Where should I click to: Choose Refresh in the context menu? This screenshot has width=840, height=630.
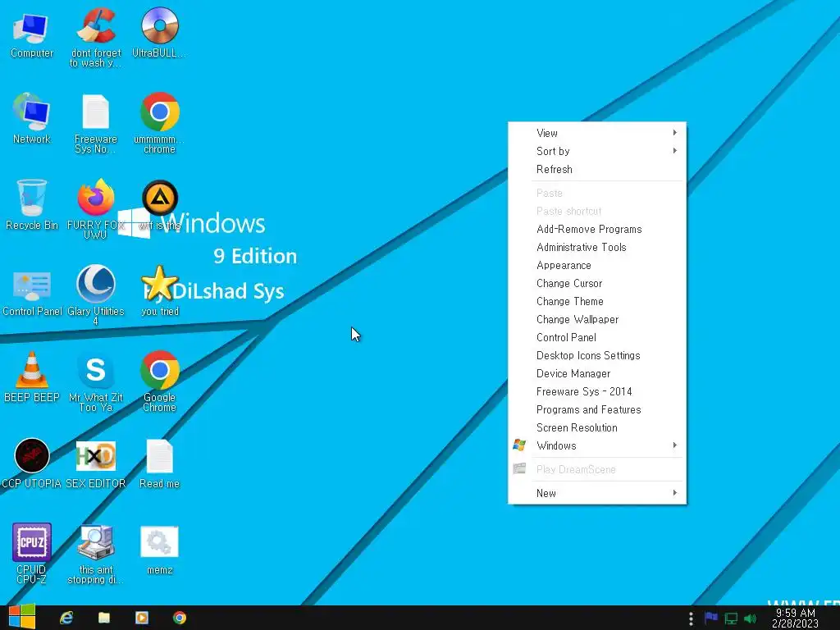click(597, 169)
